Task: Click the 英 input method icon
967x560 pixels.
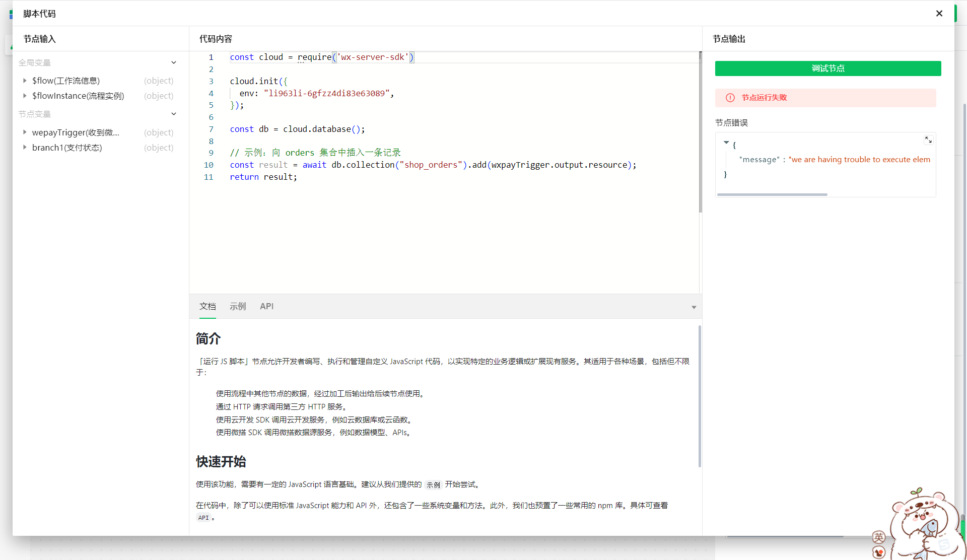Action: coord(879,537)
